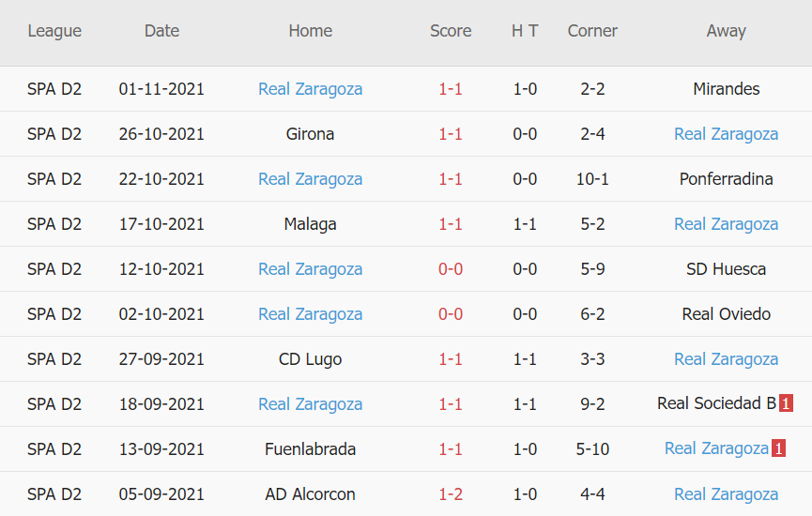Click the red card badge in the Fuenlabrada row
Screen dimensions: 812x516
point(779,449)
